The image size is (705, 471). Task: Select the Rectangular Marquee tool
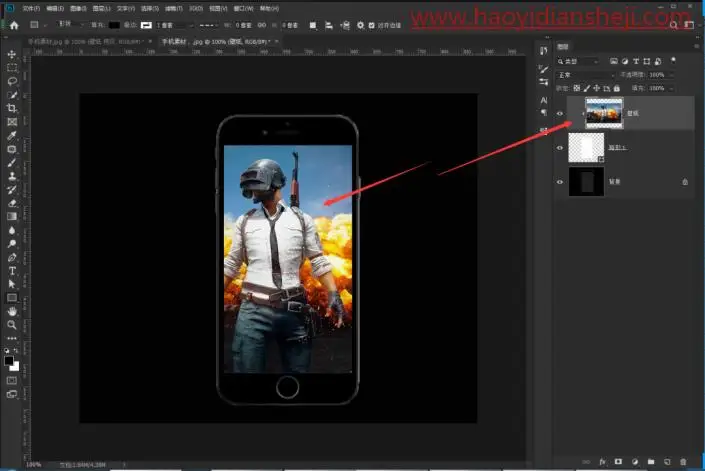(12, 67)
